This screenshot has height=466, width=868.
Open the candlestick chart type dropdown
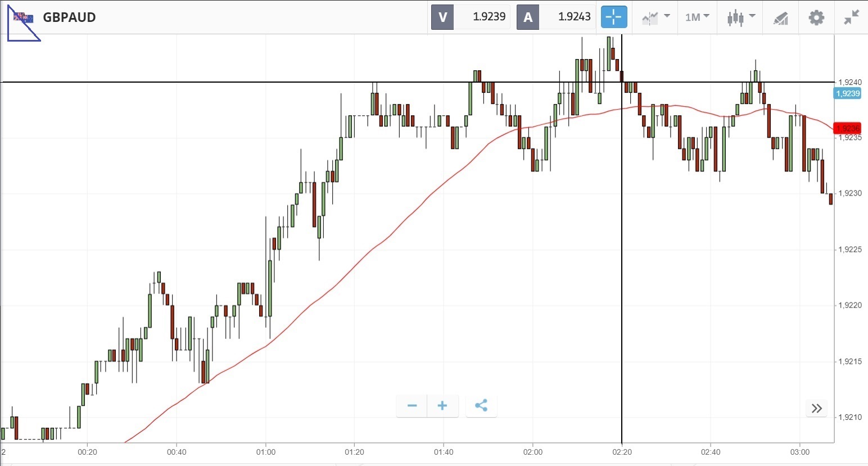coord(740,17)
